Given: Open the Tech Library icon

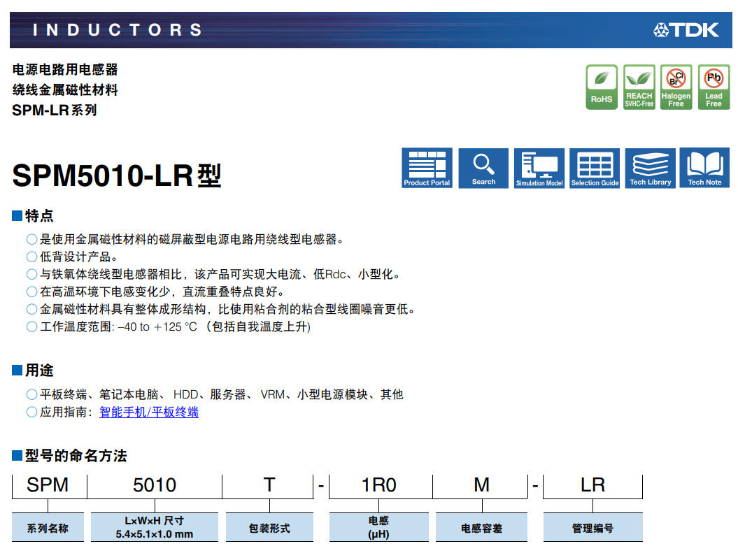Looking at the screenshot, I should [651, 168].
